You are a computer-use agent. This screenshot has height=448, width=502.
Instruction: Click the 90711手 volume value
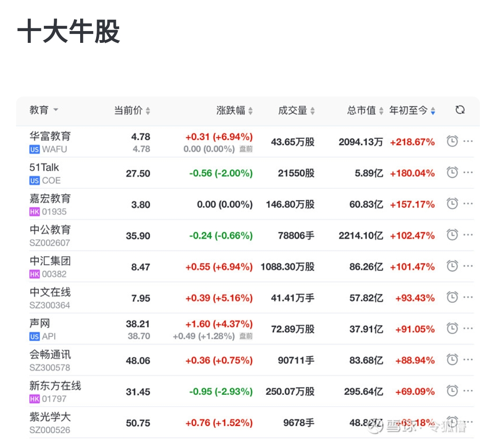click(x=296, y=361)
